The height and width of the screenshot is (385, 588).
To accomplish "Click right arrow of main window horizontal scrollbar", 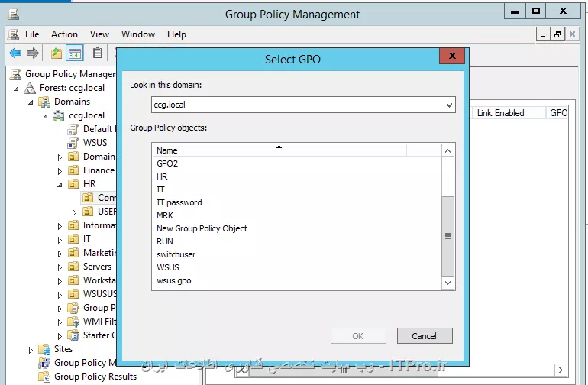I will (561, 370).
